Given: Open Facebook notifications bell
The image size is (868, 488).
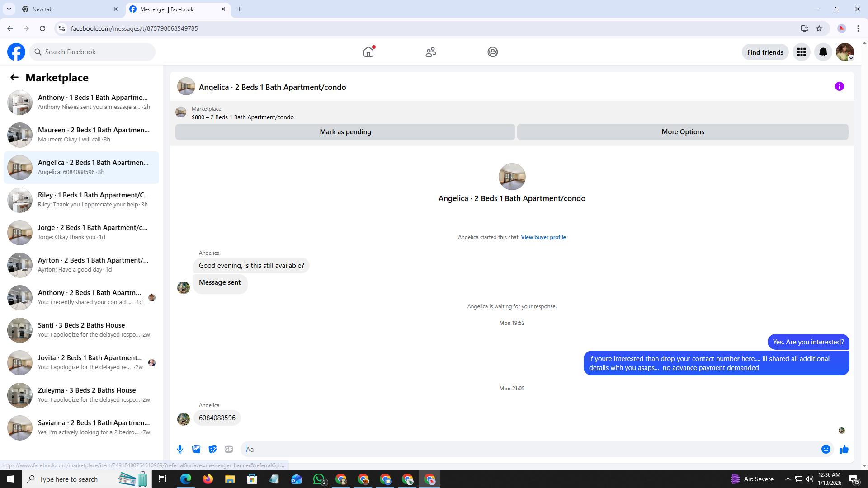Looking at the screenshot, I should click(x=823, y=52).
